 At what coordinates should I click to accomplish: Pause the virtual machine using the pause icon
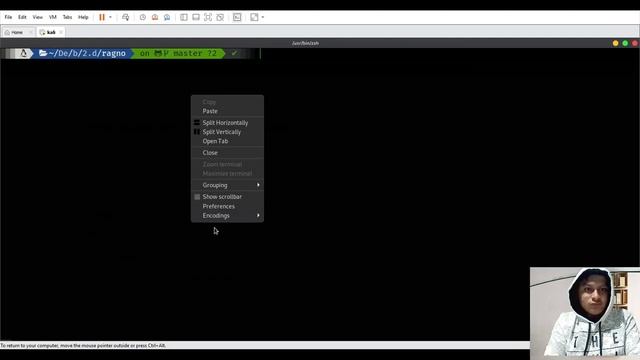tap(102, 17)
